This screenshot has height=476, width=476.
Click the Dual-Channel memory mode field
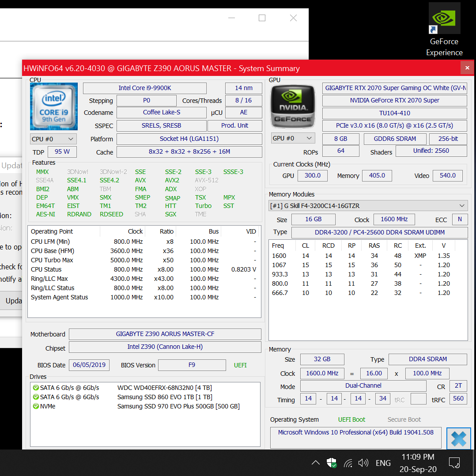pos(363,386)
